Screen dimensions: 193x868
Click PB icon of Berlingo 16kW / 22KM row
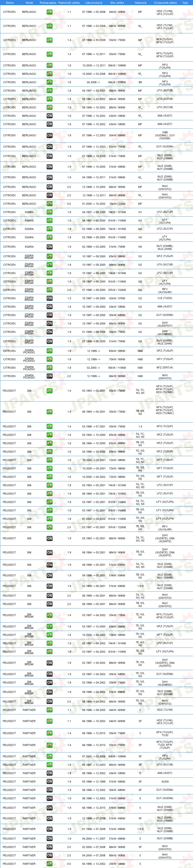tap(50, 204)
